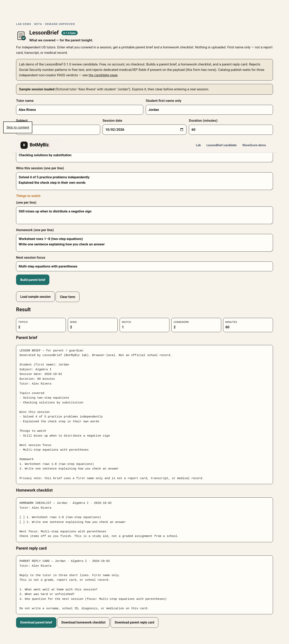This screenshot has width=289, height=644.
Task: Click the Wins this session textarea
Action: pos(144,181)
